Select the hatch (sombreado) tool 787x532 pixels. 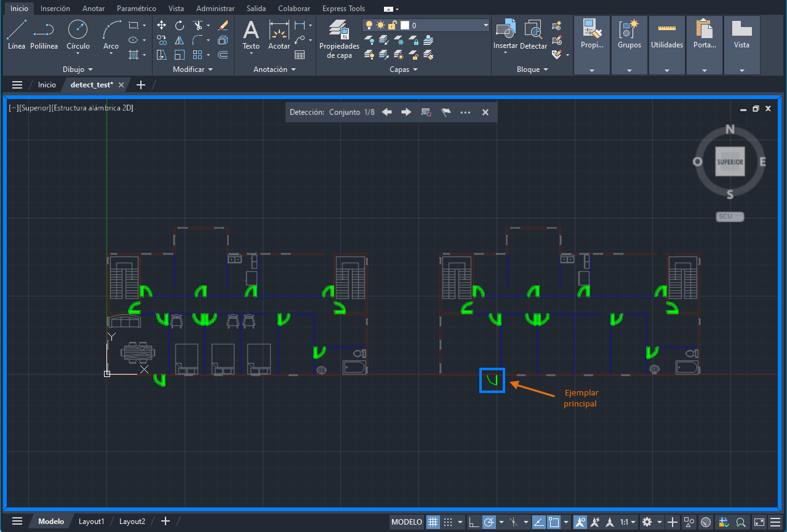click(133, 55)
